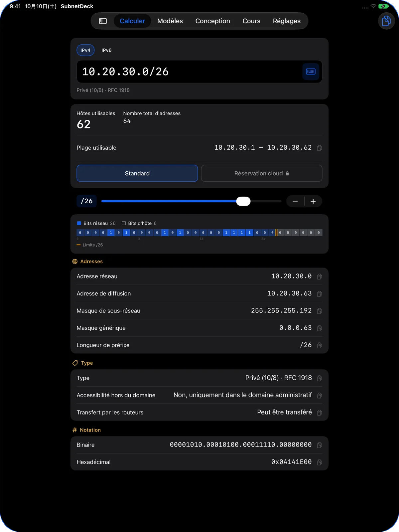Click the total addresses value 64
This screenshot has width=399, height=532.
[127, 121]
